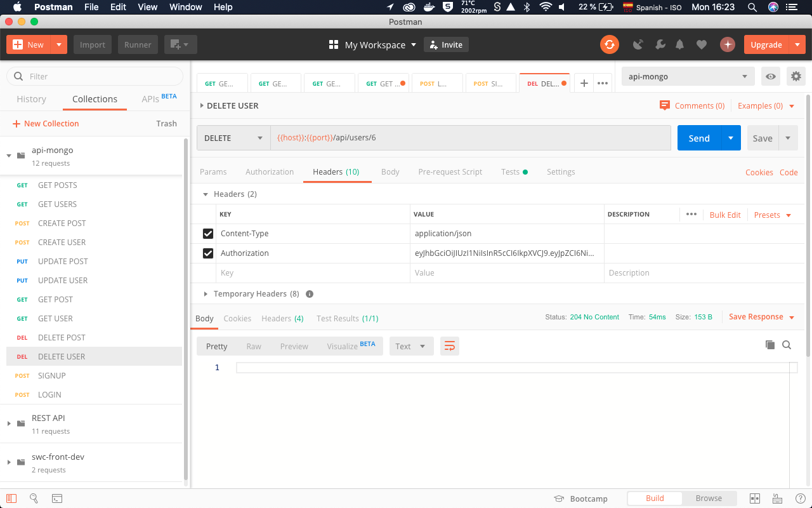812x508 pixels.
Task: Click the Import button
Action: [x=93, y=44]
